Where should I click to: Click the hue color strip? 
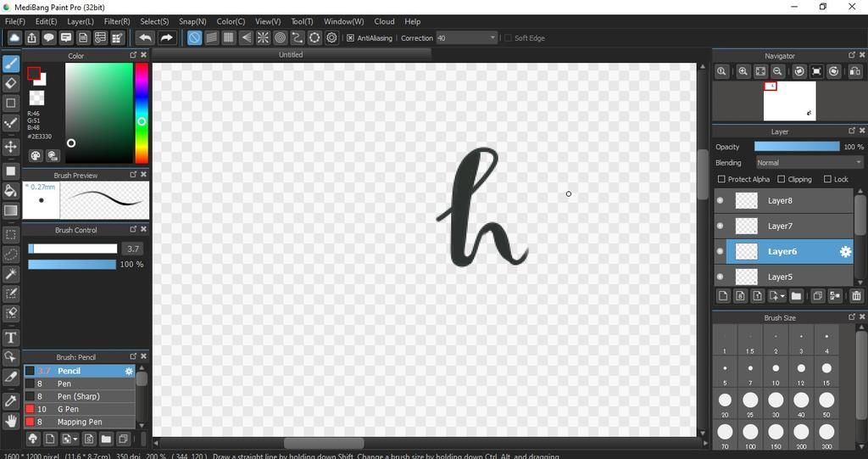coord(142,113)
